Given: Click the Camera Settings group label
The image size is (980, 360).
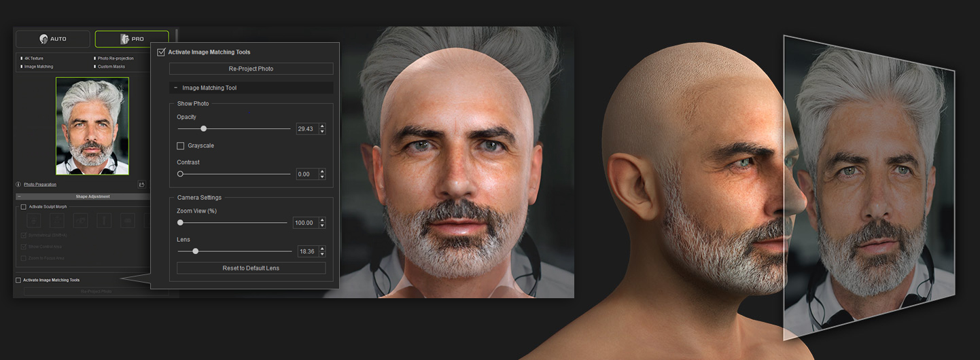Looking at the screenshot, I should click(x=200, y=198).
